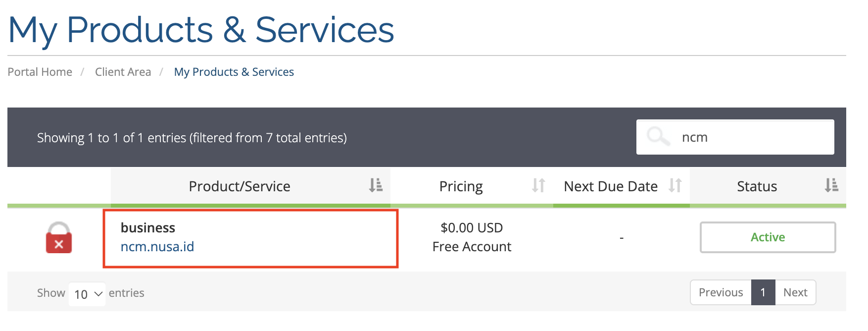
Task: Click the business product name
Action: [148, 227]
